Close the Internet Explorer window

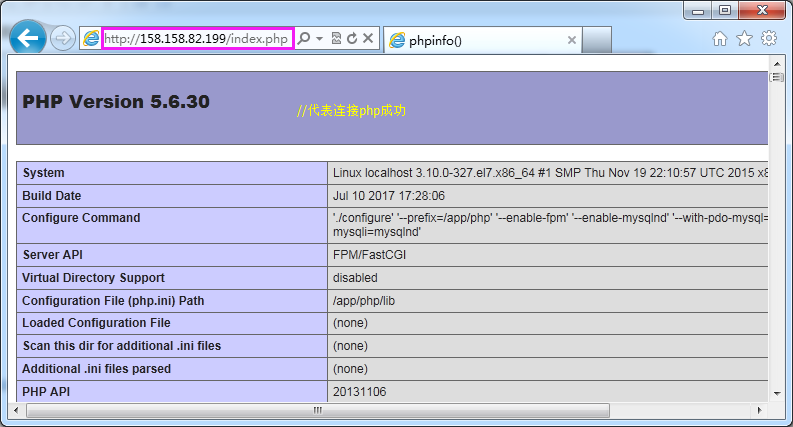(763, 10)
